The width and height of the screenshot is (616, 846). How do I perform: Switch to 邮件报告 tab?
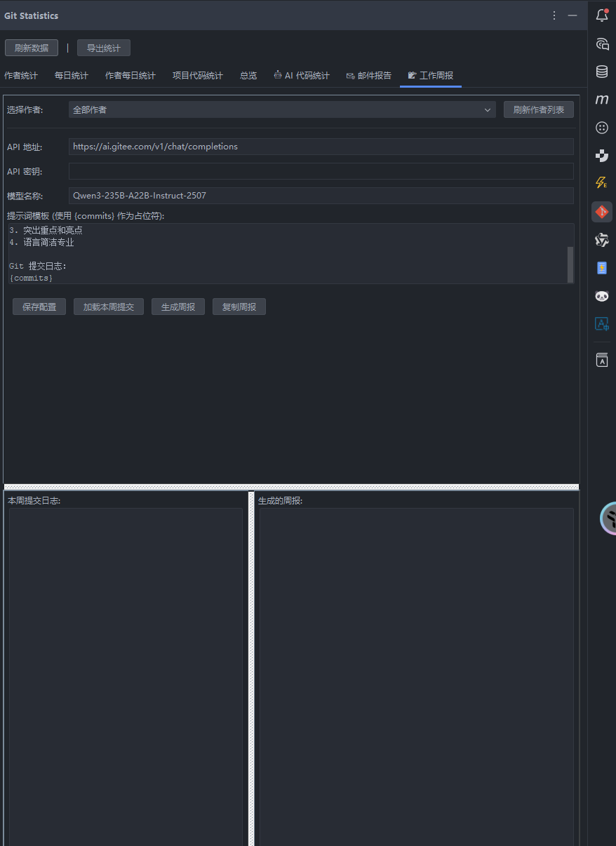pos(369,76)
